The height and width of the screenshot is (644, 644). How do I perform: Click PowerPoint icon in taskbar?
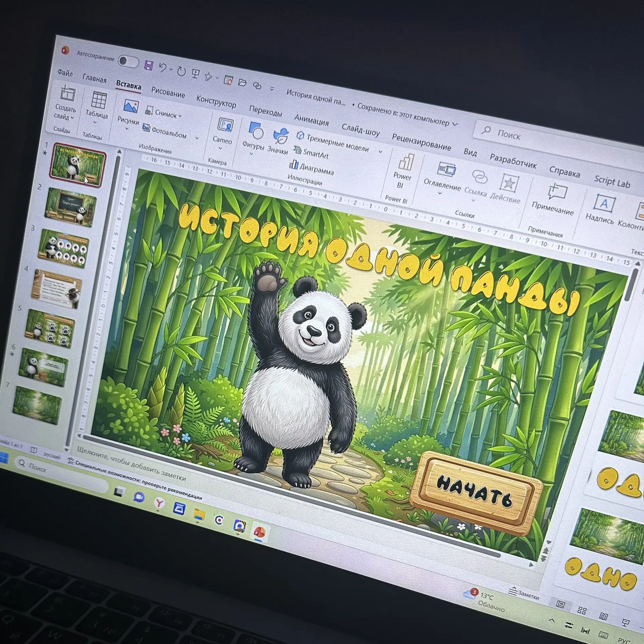(259, 532)
